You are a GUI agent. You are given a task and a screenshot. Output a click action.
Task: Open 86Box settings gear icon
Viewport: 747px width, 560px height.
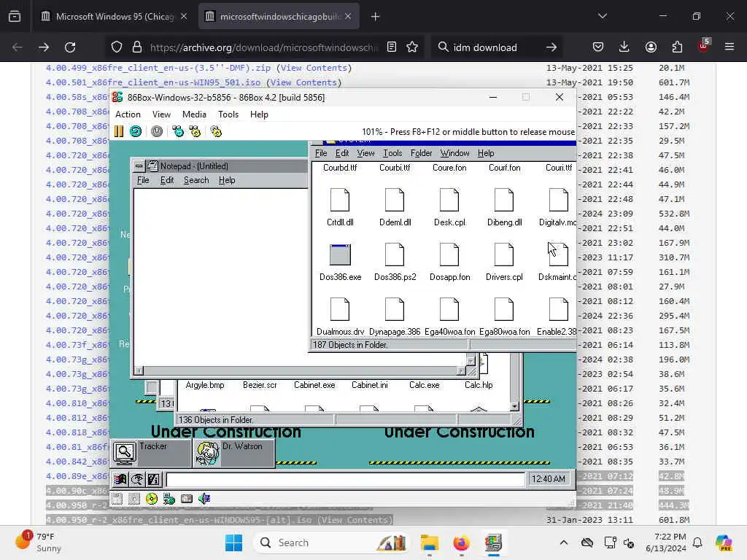(x=216, y=131)
